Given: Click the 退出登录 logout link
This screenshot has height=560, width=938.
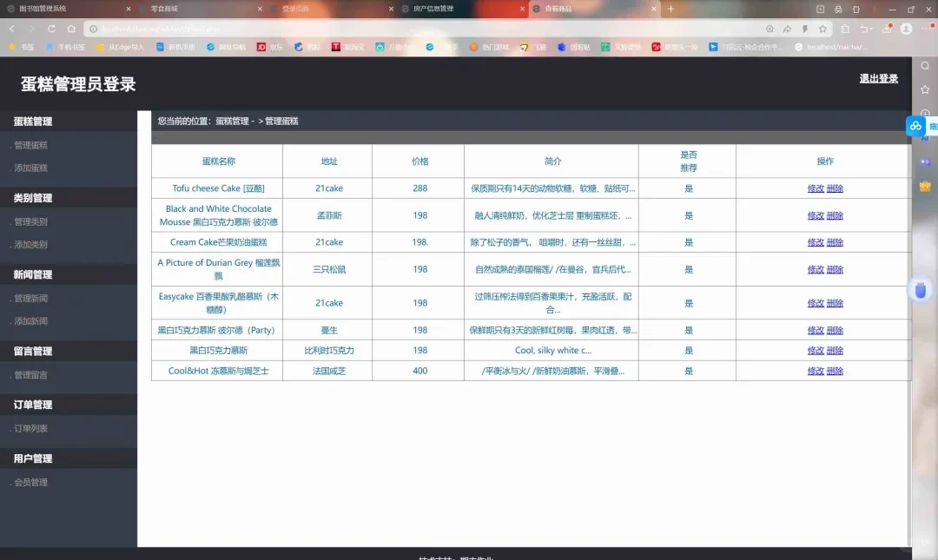Looking at the screenshot, I should point(880,77).
